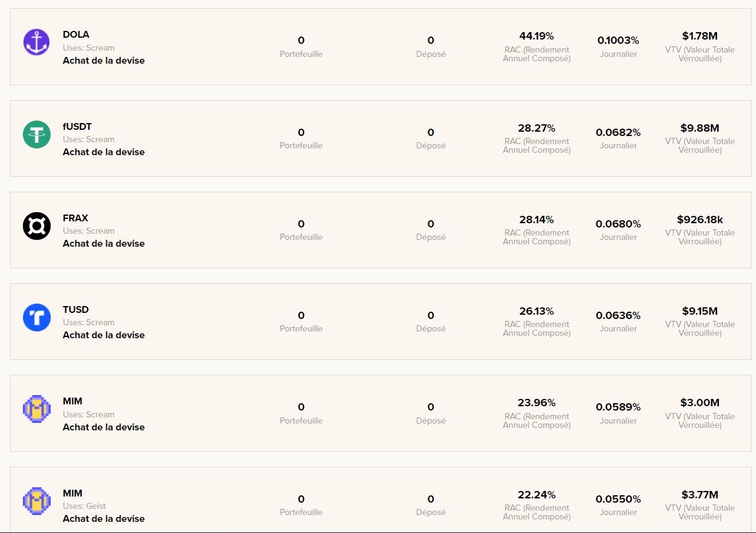
Task: Click "Achat de la devise" for MIM Scream
Action: click(x=103, y=427)
